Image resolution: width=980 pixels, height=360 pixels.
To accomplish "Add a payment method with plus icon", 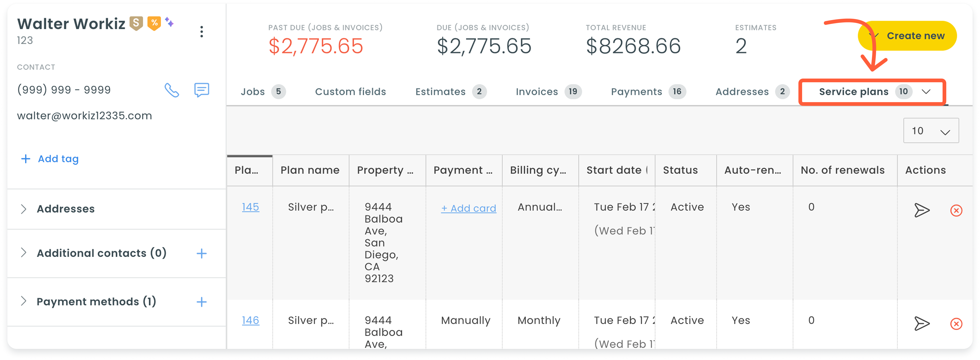I will 202,302.
